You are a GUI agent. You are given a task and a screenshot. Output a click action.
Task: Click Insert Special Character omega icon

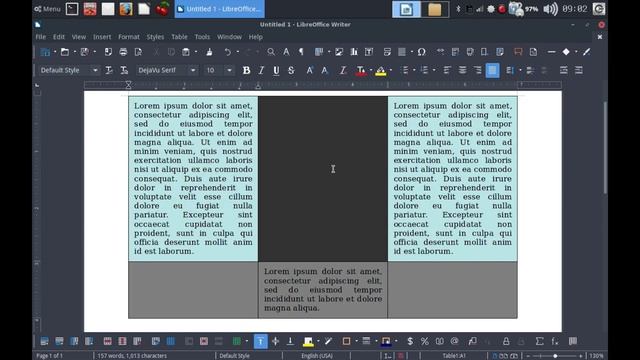tap(422, 52)
